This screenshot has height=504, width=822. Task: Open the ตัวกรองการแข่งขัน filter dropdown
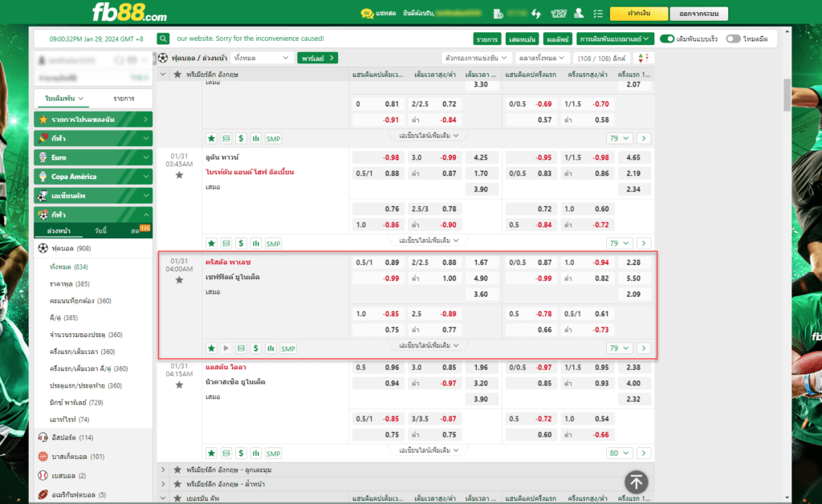[x=476, y=58]
